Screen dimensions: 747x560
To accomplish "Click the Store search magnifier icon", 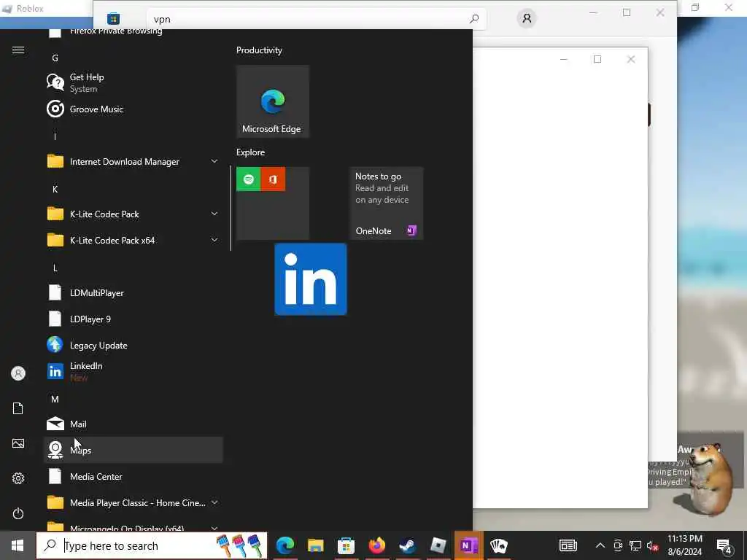I will tap(473, 19).
